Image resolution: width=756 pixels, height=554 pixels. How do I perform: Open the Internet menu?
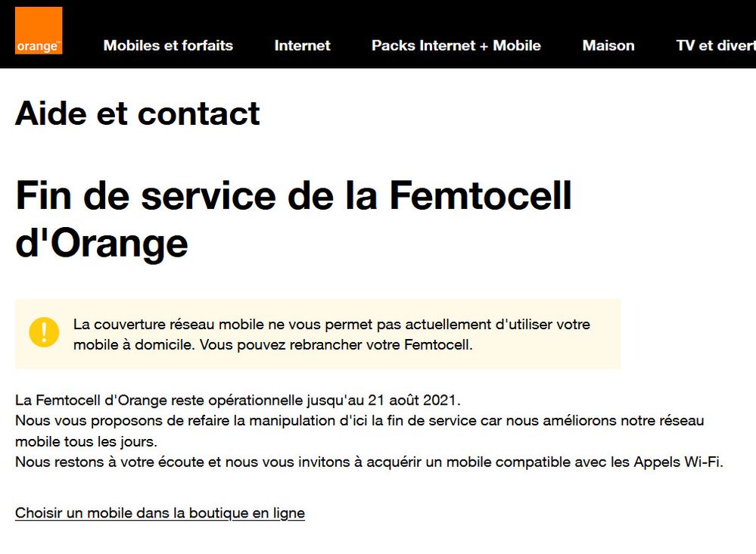(x=302, y=45)
